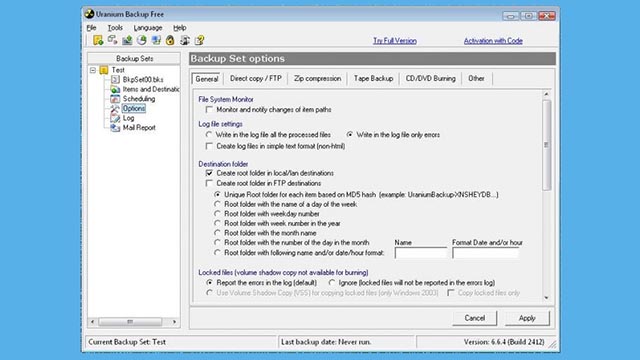This screenshot has height=360, width=640.
Task: Click the Backup Sets panel header
Action: click(x=134, y=58)
